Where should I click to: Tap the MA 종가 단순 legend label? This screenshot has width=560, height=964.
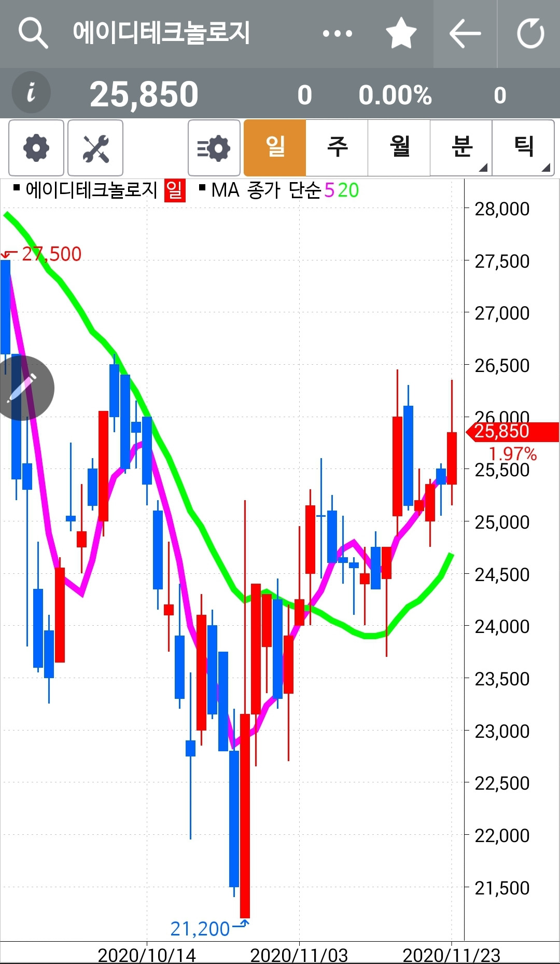click(267, 190)
